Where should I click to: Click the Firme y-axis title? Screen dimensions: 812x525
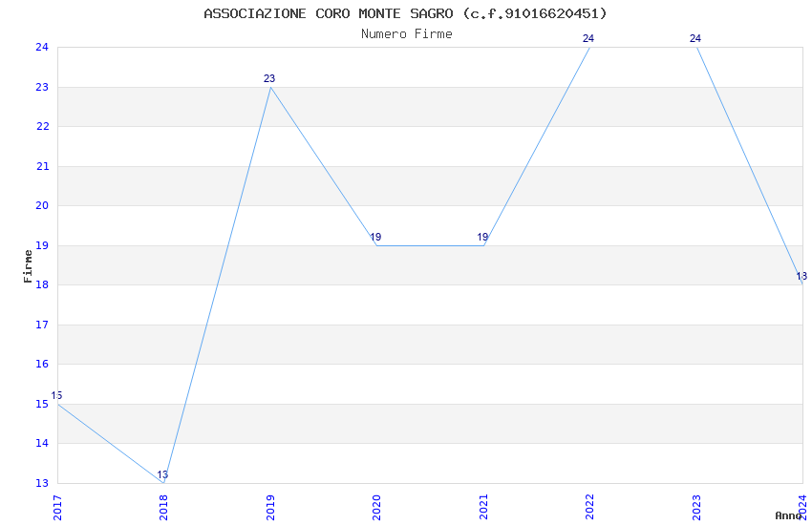pyautogui.click(x=28, y=266)
